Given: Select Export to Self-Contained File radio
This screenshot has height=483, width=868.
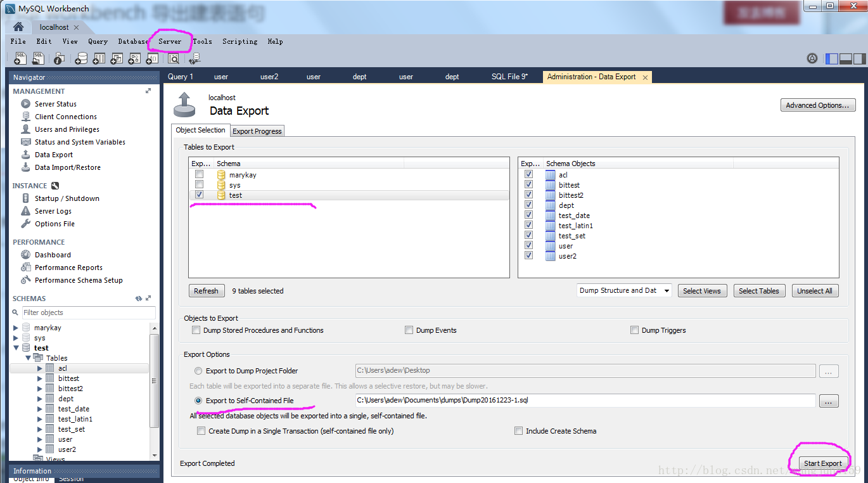Looking at the screenshot, I should click(198, 401).
